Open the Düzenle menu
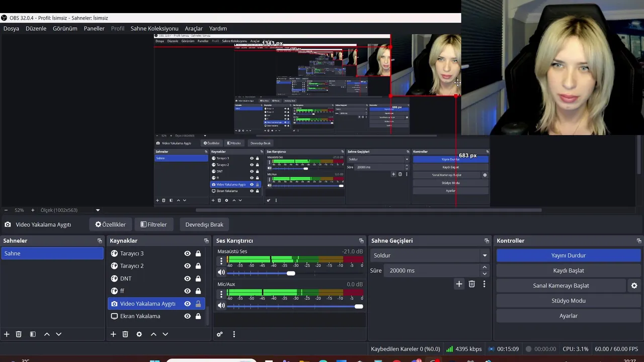Screen dimensions: 644x362 [36, 29]
